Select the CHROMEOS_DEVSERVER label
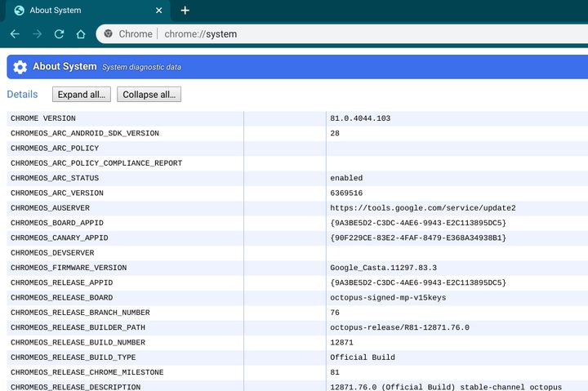The image size is (588, 391). (x=52, y=253)
